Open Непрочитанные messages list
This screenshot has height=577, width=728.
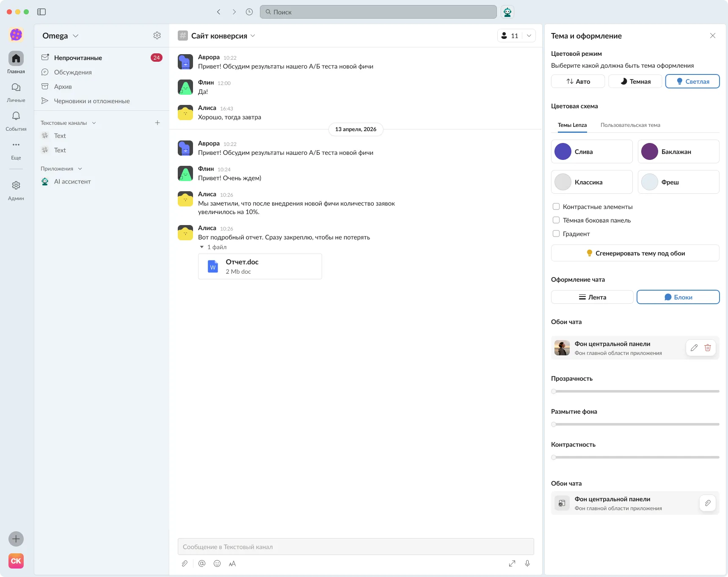[x=102, y=58]
